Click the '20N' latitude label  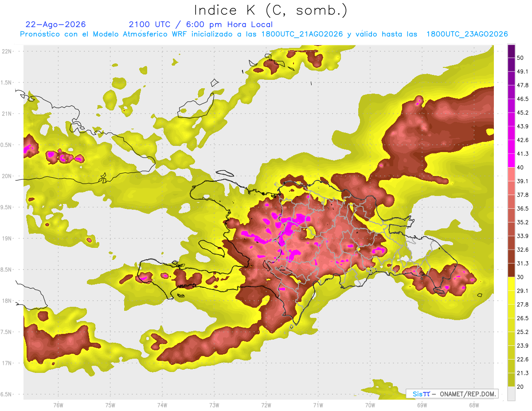point(7,176)
